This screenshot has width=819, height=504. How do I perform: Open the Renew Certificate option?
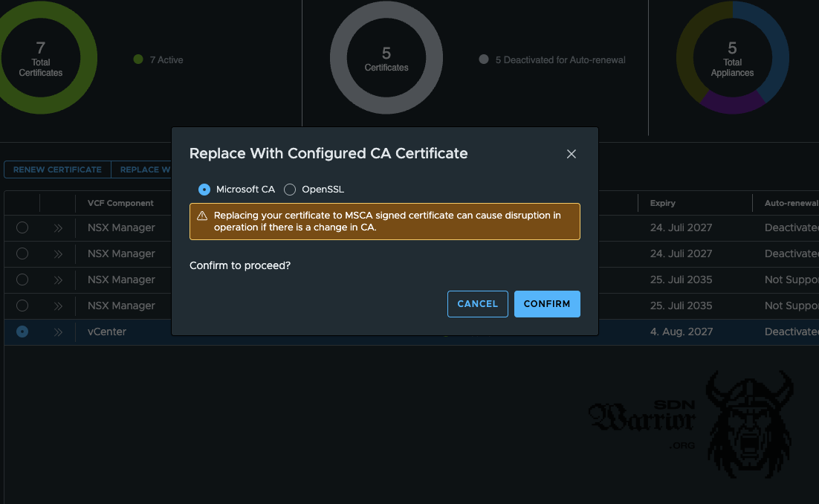point(56,169)
